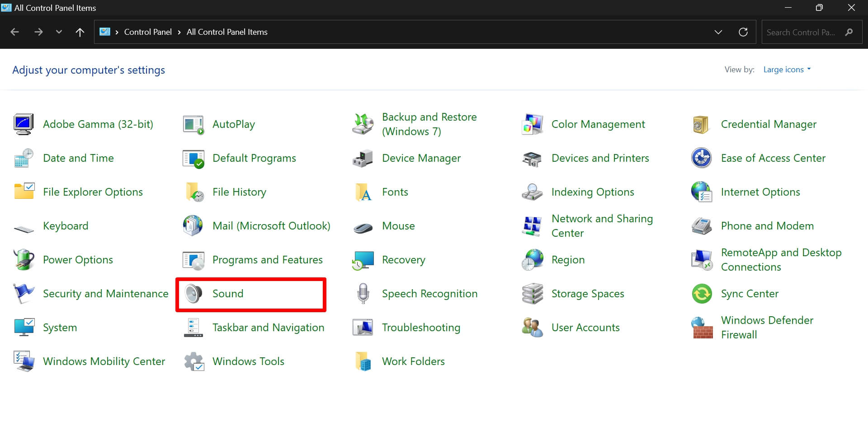Click the Storage Spaces drives icon
The width and height of the screenshot is (868, 431).
532,294
